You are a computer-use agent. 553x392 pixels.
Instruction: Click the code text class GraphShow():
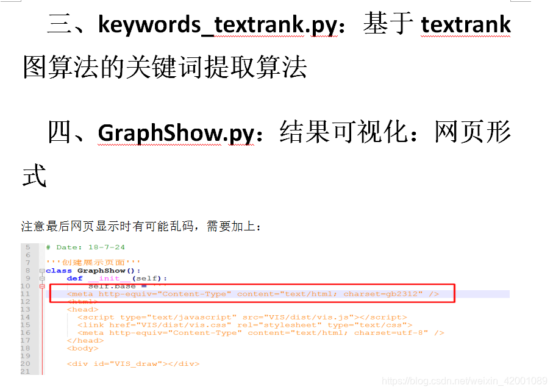click(x=93, y=271)
